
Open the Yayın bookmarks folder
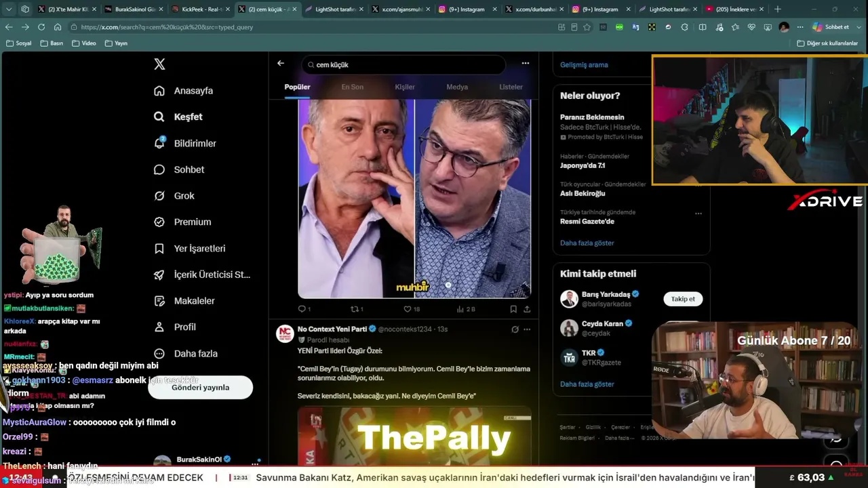point(117,43)
